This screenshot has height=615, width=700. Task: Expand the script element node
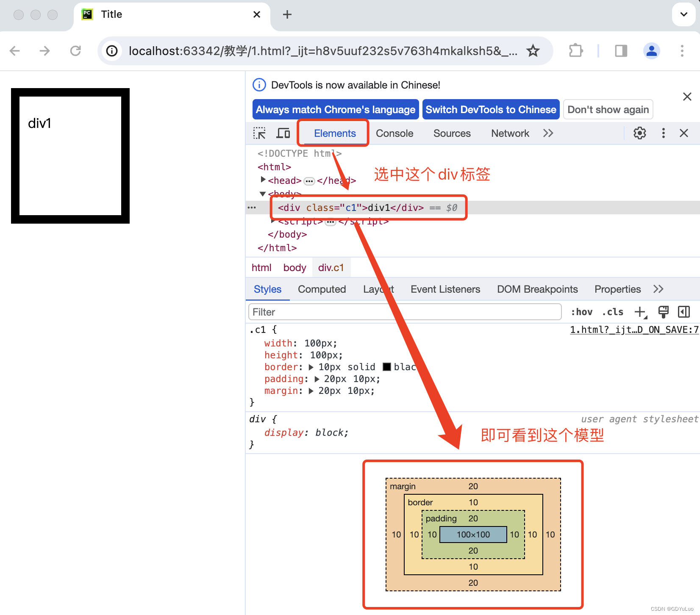click(273, 221)
